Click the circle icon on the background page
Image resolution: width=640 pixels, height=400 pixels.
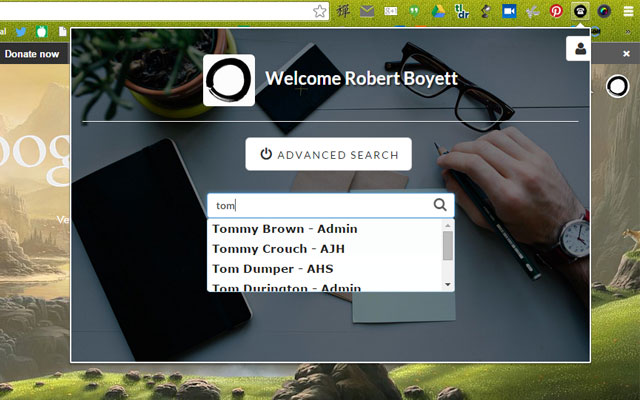(617, 86)
